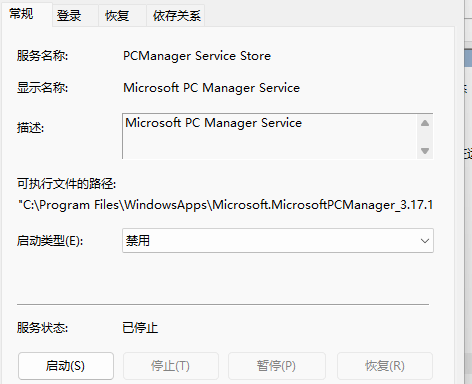Click the 已停止 service status text
This screenshot has height=384, width=472.
click(x=140, y=328)
